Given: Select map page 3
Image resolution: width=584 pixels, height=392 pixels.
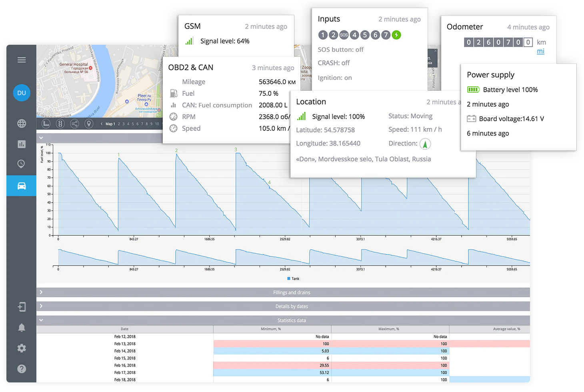Looking at the screenshot, I should click(x=123, y=123).
